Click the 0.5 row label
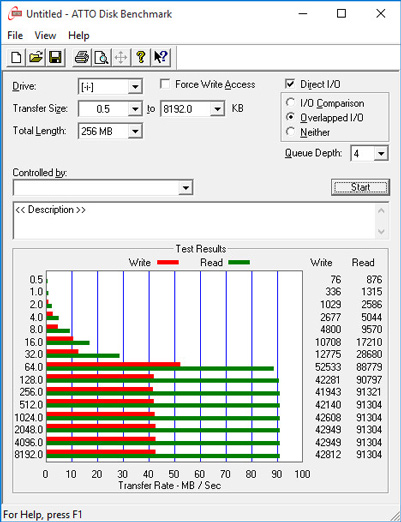This screenshot has height=522, width=401. click(36, 279)
